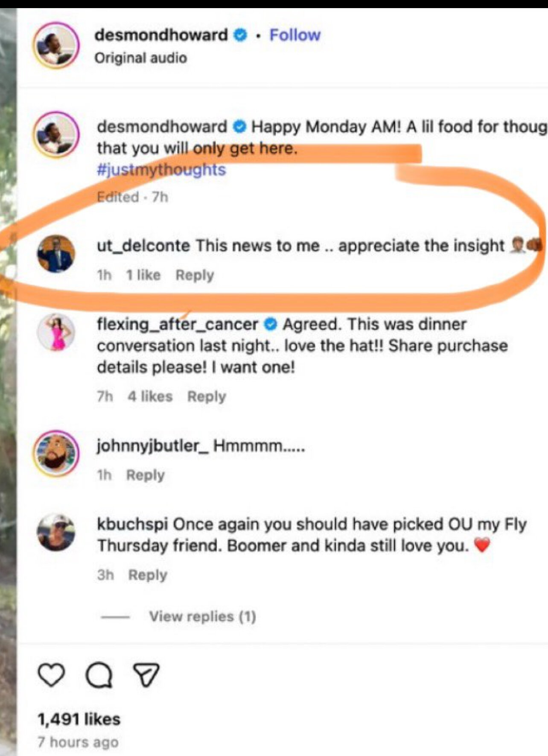This screenshot has height=756, width=548.
Task: Open the #justmythoughts hashtag
Action: pyautogui.click(x=161, y=170)
